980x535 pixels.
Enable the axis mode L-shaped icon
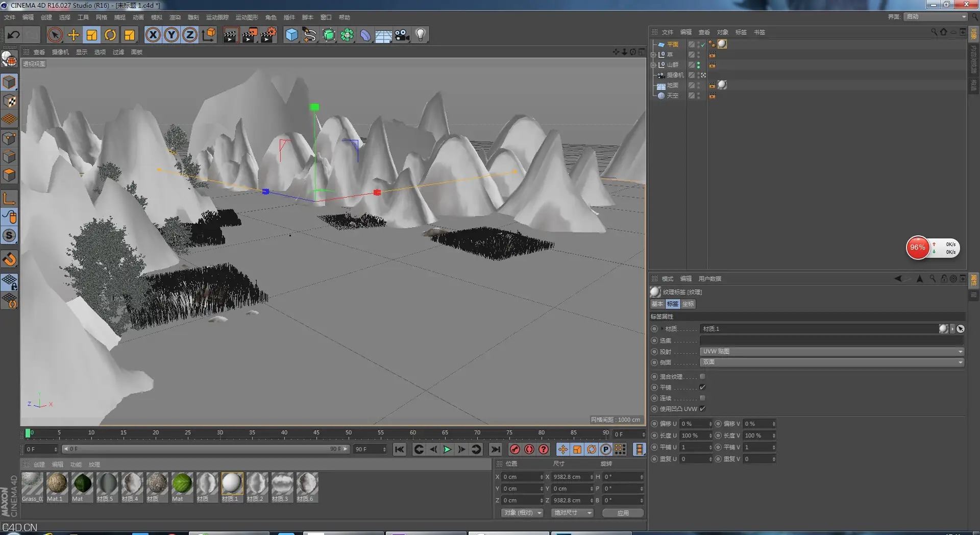(10, 198)
